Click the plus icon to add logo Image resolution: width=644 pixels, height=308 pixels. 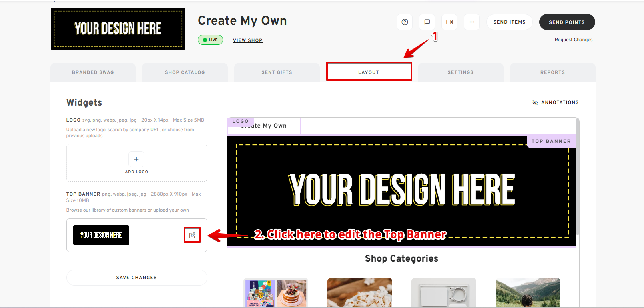[x=136, y=159]
